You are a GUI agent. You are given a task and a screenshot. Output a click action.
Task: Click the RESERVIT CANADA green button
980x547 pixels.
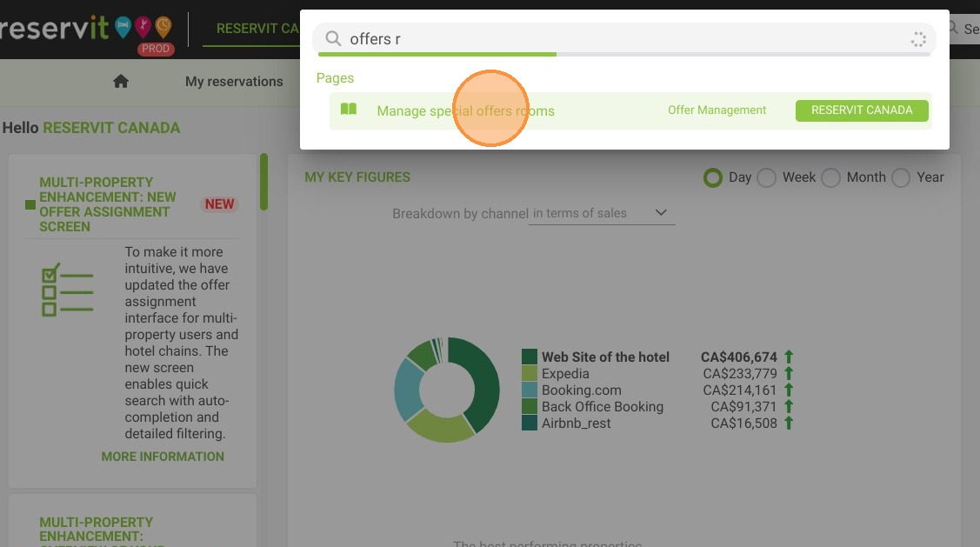(862, 110)
